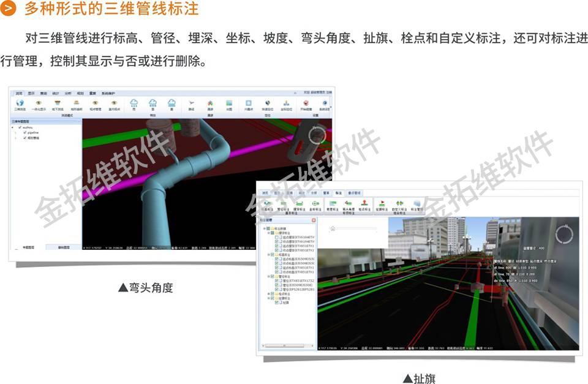Click the 自定义标注 custom annotation icon
This screenshot has width=588, height=384.
click(399, 203)
